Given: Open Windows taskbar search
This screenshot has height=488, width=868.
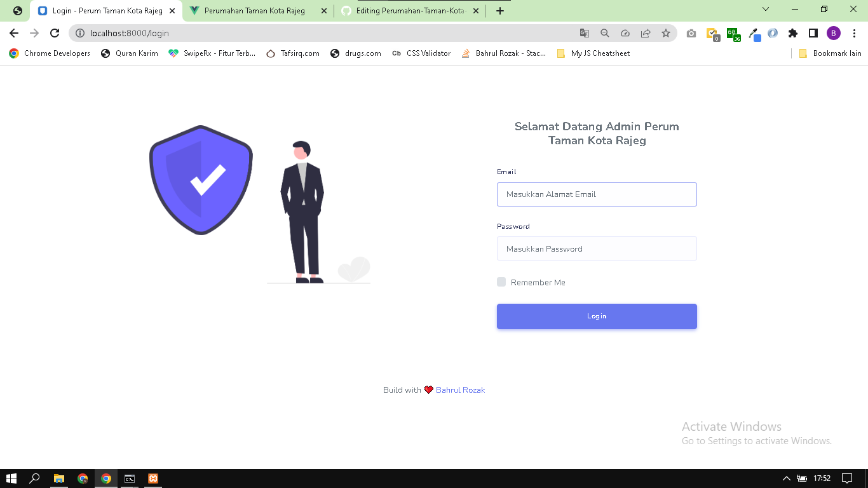Looking at the screenshot, I should coord(35,478).
